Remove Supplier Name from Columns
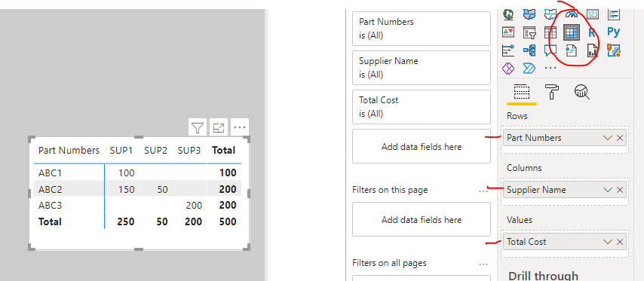Image resolution: width=644 pixels, height=281 pixels. [x=620, y=190]
